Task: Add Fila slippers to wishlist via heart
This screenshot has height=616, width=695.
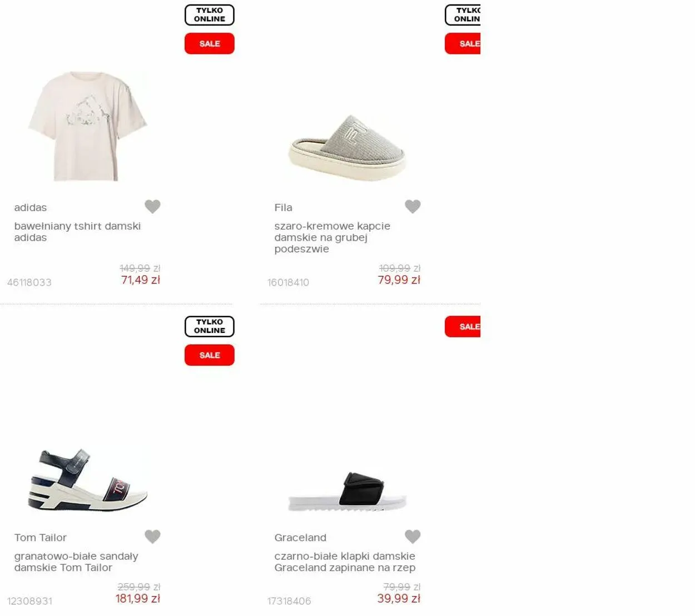Action: point(413,206)
